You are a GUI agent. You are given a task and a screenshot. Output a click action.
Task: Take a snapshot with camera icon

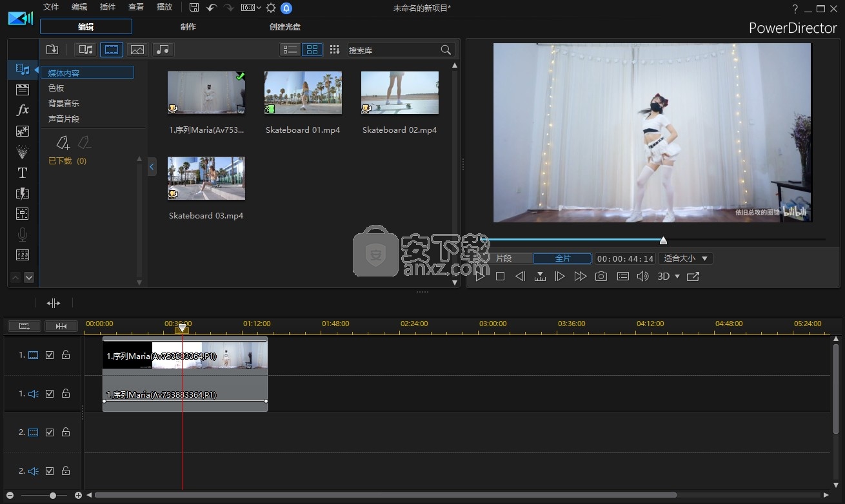(601, 276)
